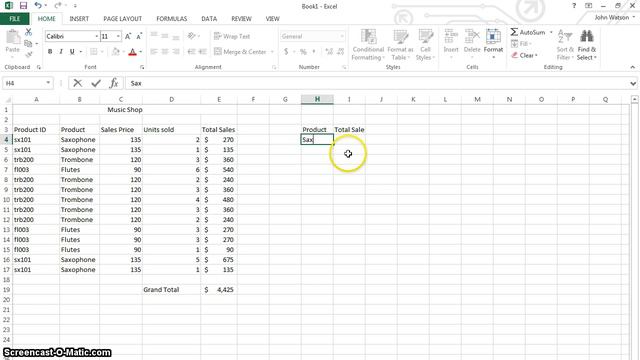Toggle Italic formatting
The height and width of the screenshot is (360, 640).
(61, 52)
